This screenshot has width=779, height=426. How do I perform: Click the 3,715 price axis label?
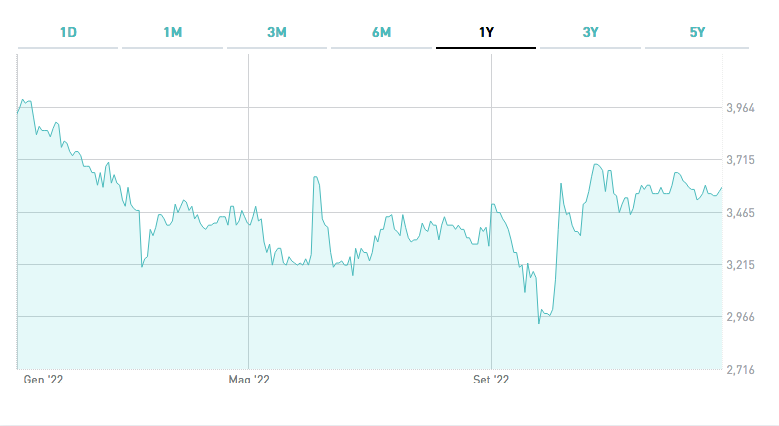(742, 160)
